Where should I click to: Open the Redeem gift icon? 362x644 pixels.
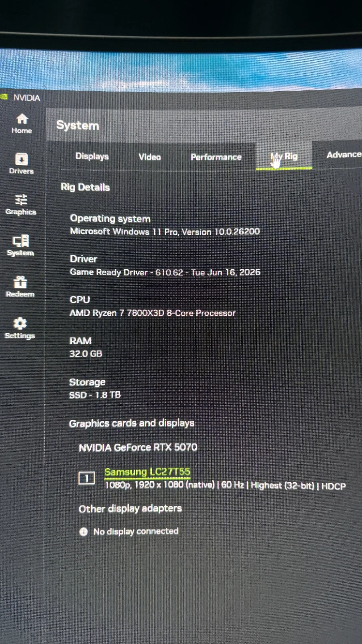[x=20, y=282]
